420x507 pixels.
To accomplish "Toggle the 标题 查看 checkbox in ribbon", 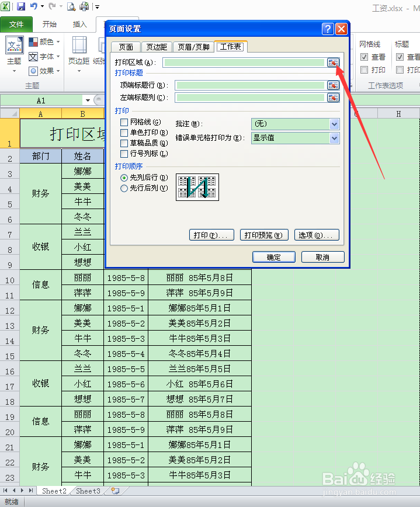I will click(x=400, y=57).
